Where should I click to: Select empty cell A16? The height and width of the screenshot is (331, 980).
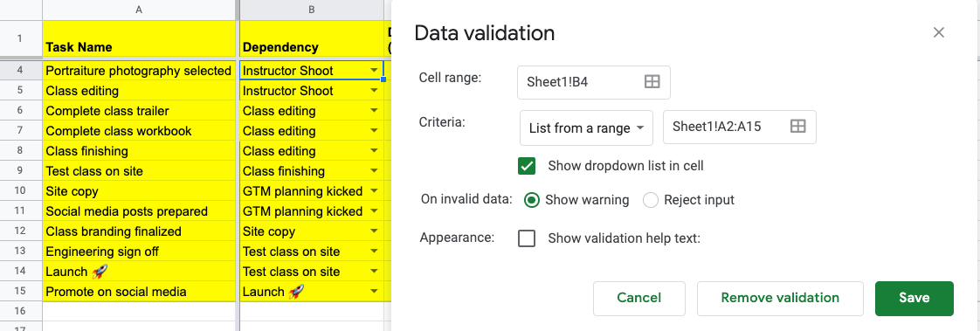139,311
